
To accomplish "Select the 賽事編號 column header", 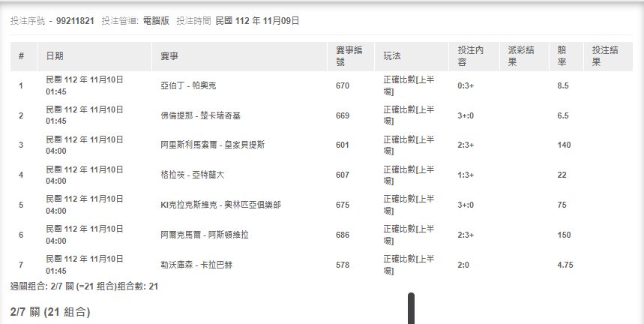I will coord(351,56).
